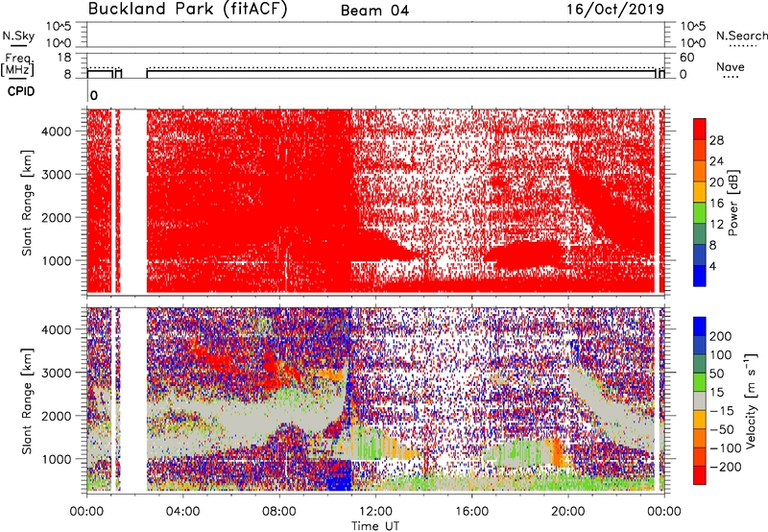Pick the bright blue bottom Power colorbar segment
The image size is (768, 532).
(x=700, y=276)
